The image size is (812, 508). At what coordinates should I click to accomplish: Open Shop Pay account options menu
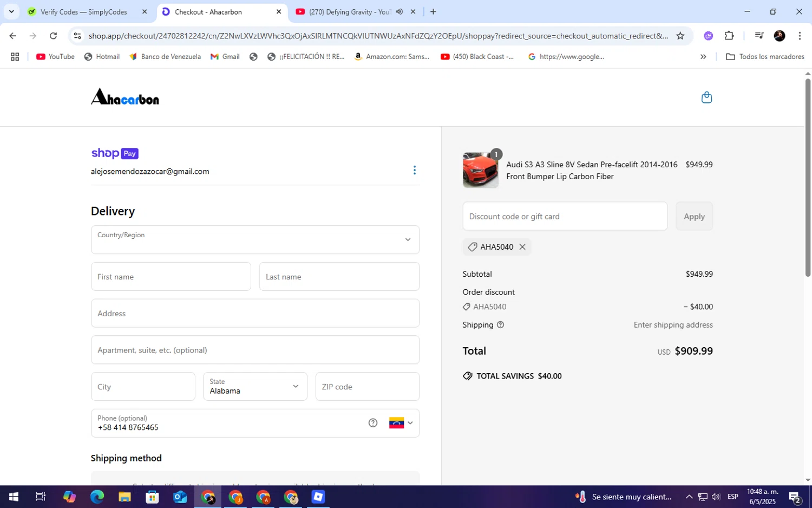[x=415, y=170]
